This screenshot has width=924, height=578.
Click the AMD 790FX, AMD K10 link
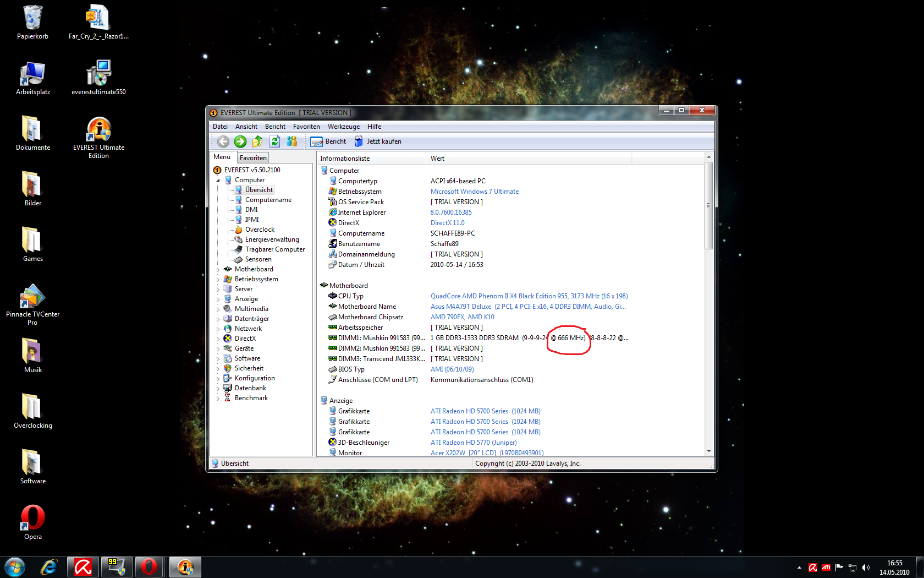pyautogui.click(x=463, y=317)
